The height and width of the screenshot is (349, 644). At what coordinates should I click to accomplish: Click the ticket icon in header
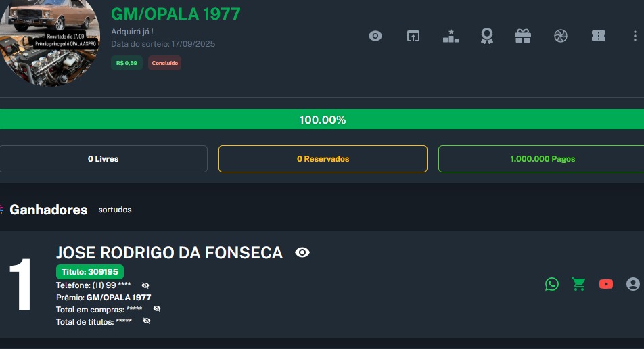click(x=598, y=36)
